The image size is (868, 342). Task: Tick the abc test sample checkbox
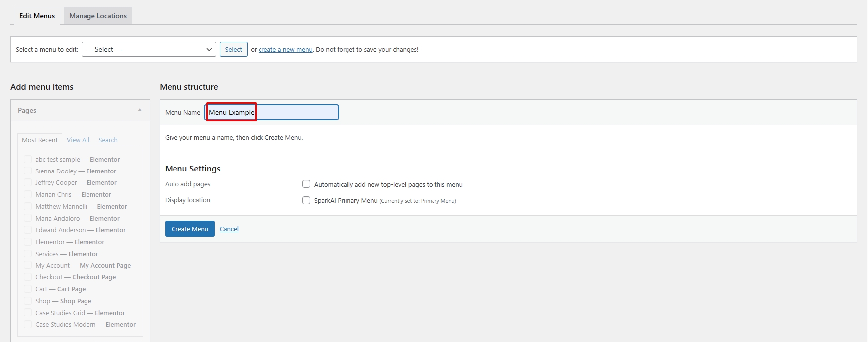(x=28, y=159)
